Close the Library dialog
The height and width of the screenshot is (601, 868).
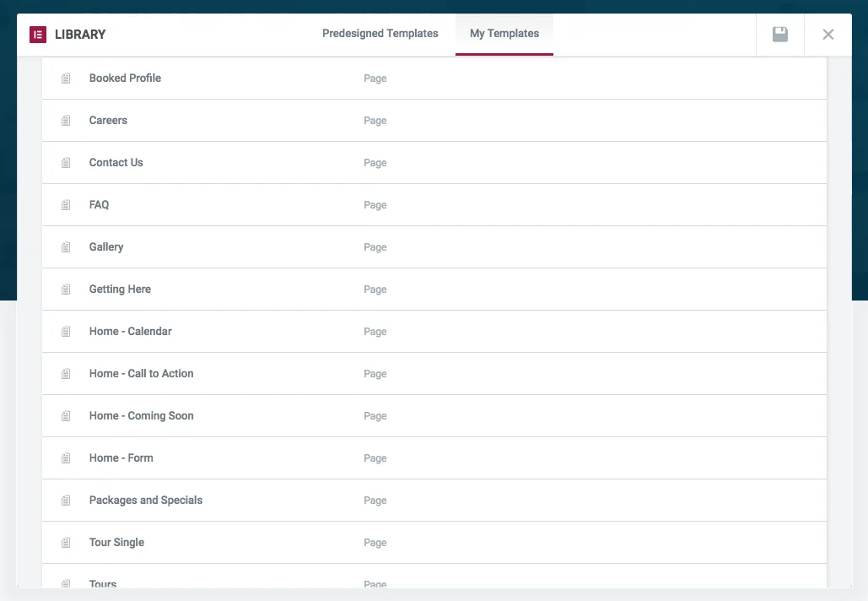(828, 35)
